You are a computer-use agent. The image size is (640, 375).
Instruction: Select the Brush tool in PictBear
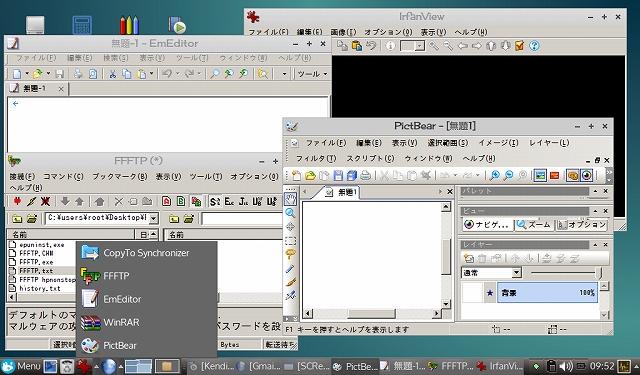click(x=290, y=282)
